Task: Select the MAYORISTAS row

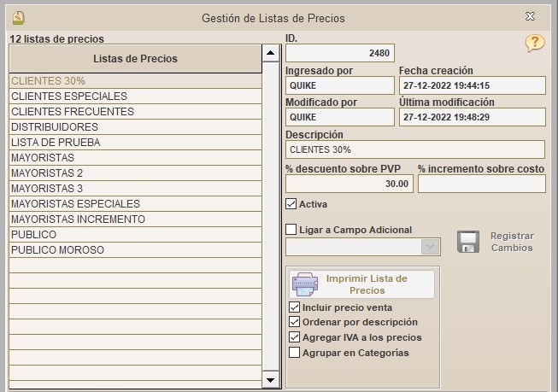Action: pos(135,158)
